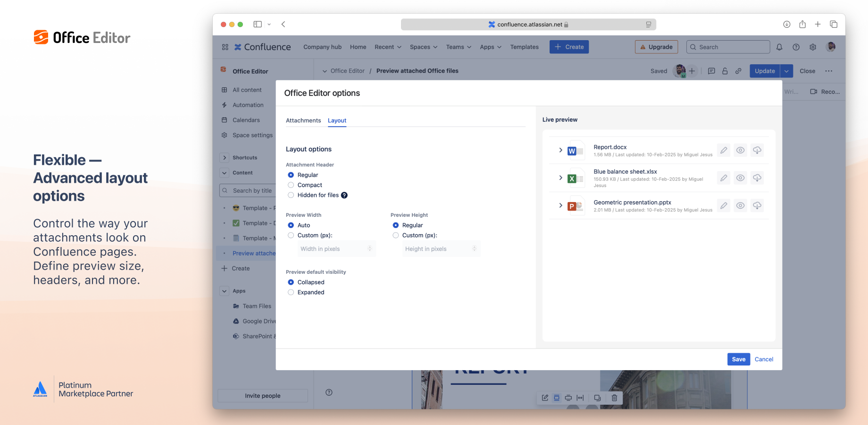Click the Upgrade button
Viewport: 868px width, 425px height.
pos(656,47)
